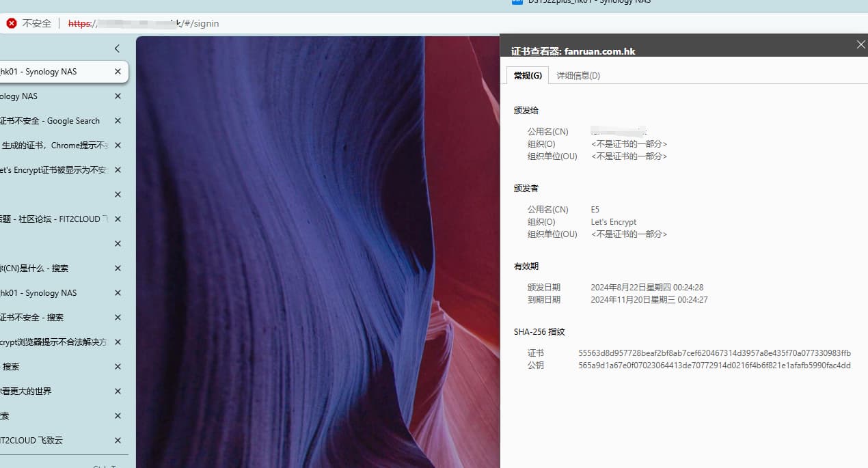Click the certificate fingerprint starting 55563d8d
Viewport: 868px width, 468px height.
pos(715,353)
